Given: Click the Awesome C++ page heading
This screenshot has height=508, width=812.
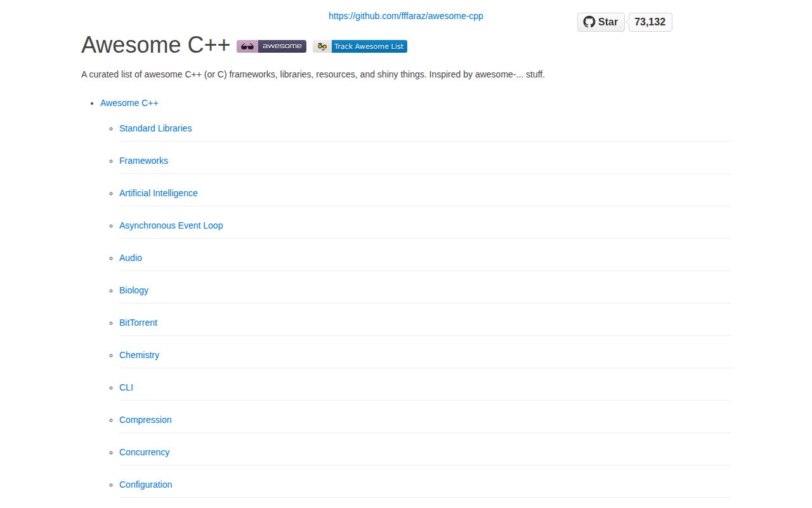Looking at the screenshot, I should (x=156, y=45).
